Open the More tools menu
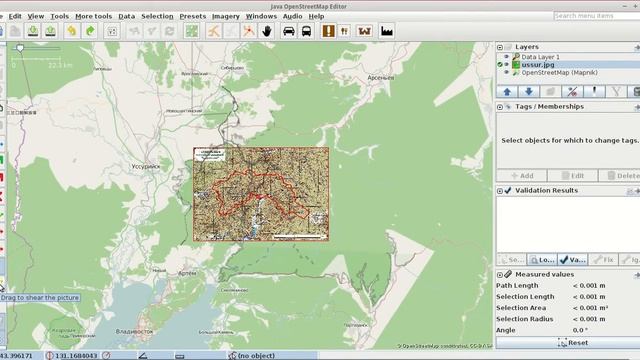The image size is (640, 360). pyautogui.click(x=93, y=16)
